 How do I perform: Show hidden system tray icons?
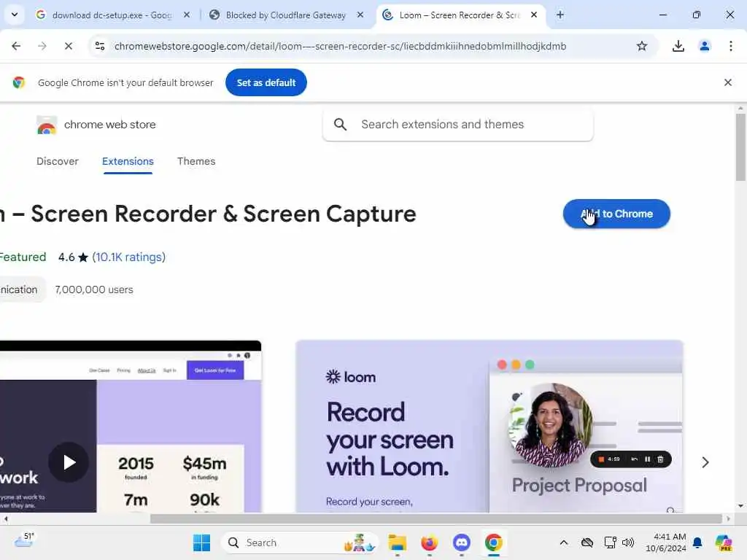[564, 542]
